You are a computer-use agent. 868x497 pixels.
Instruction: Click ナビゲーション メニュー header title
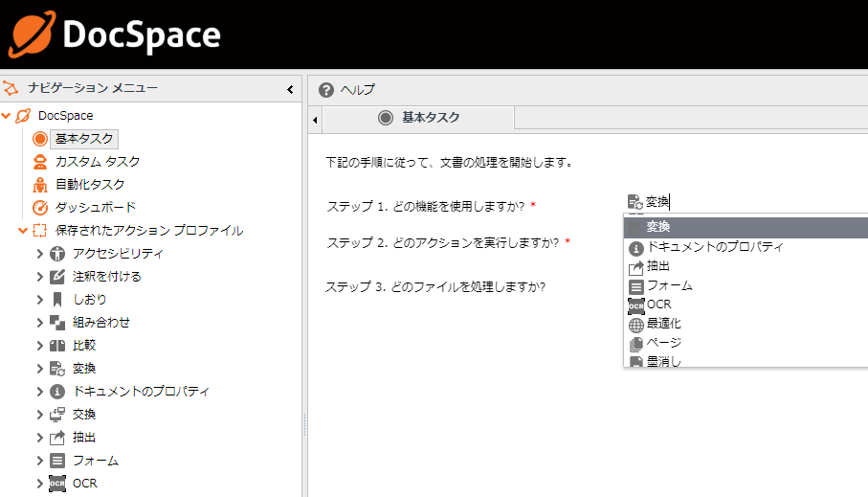[x=93, y=88]
